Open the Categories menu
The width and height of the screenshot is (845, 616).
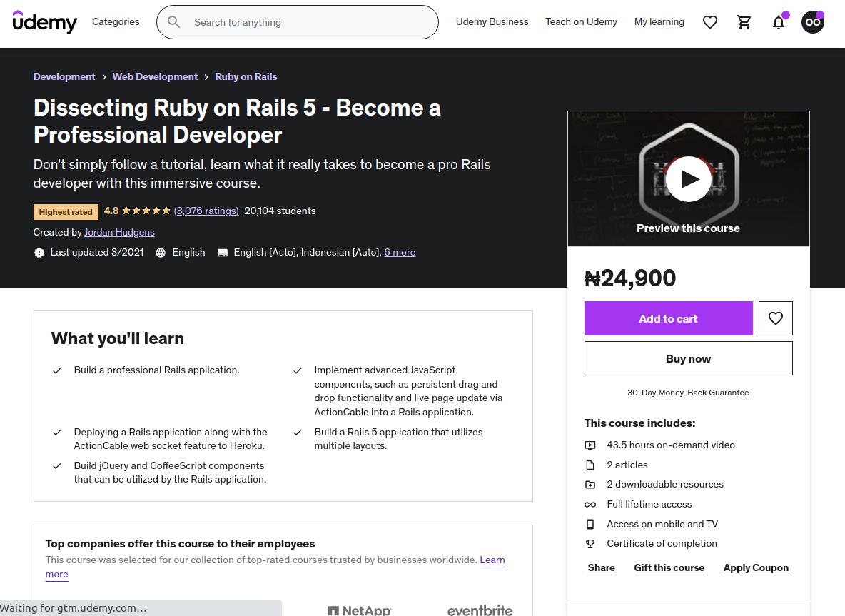116,21
